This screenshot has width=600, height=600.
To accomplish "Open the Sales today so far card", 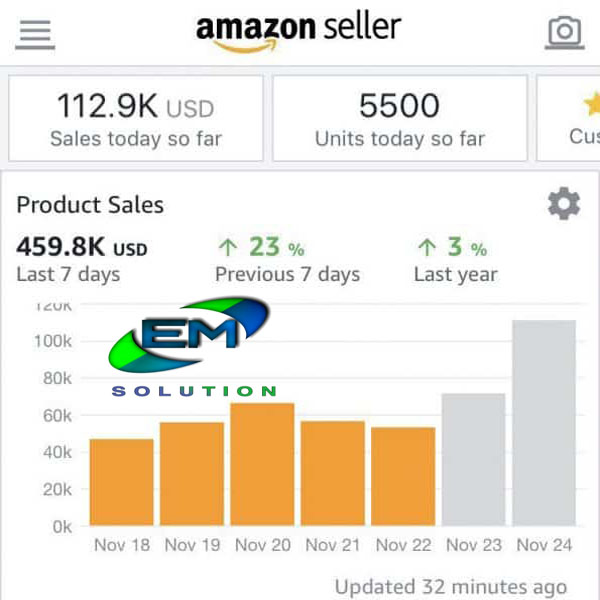I will (x=136, y=118).
